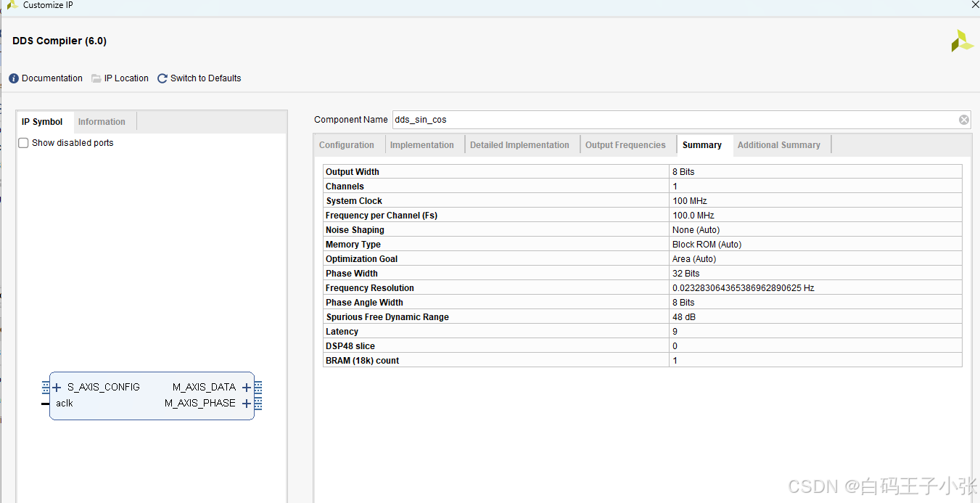Viewport: 980px width, 503px height.
Task: Click the Phase Angle Width row label
Action: click(x=364, y=303)
